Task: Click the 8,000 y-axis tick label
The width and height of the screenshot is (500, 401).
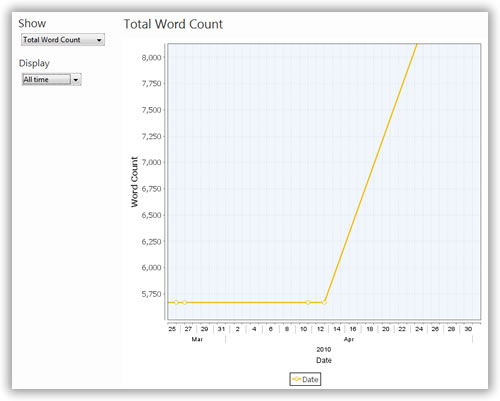Action: [152, 58]
